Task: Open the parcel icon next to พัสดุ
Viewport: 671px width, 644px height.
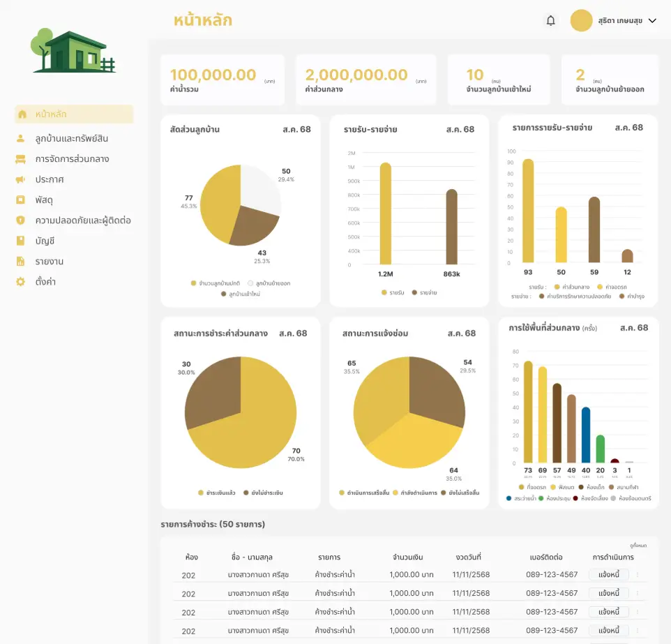Action: pyautogui.click(x=21, y=200)
